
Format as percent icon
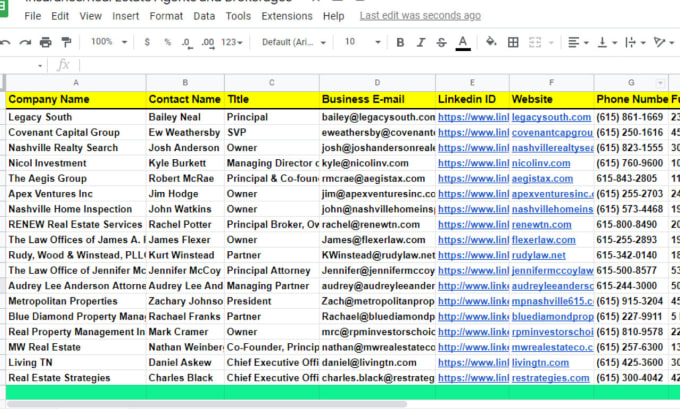(167, 42)
